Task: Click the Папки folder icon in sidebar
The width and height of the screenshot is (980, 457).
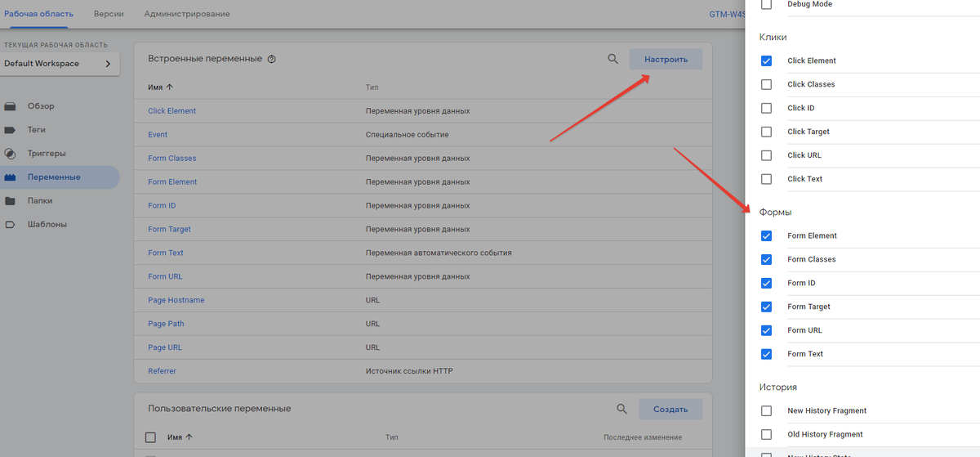Action: 10,201
